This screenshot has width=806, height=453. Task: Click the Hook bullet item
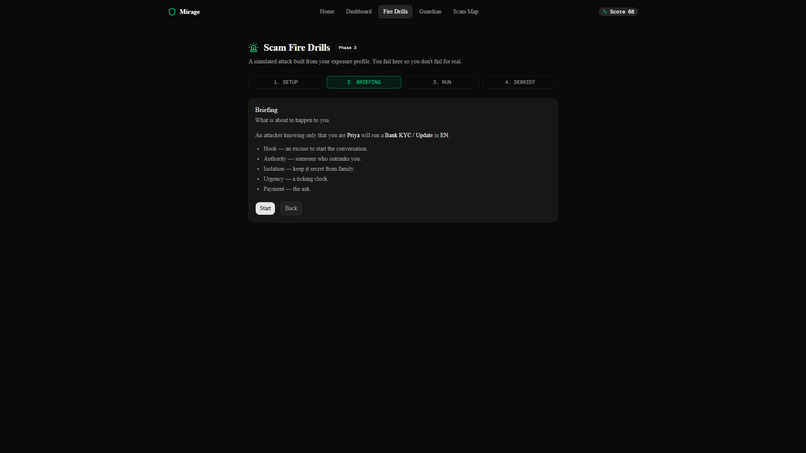[316, 149]
